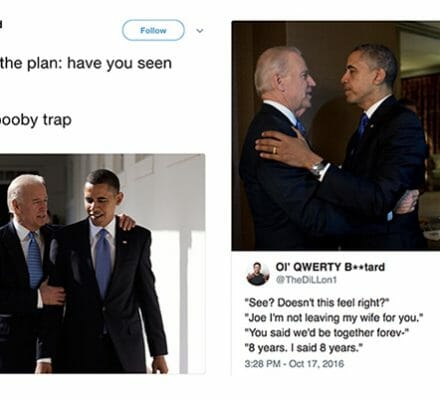This screenshot has height=400, width=440.
Task: Open the 3:28 PM - Oct 17, 2016 timestamp
Action: point(294,363)
